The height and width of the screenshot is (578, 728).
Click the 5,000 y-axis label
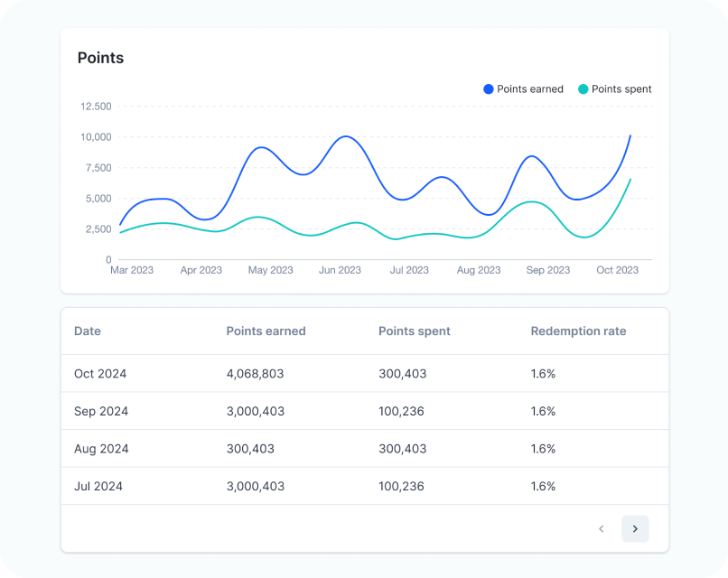pos(98,199)
